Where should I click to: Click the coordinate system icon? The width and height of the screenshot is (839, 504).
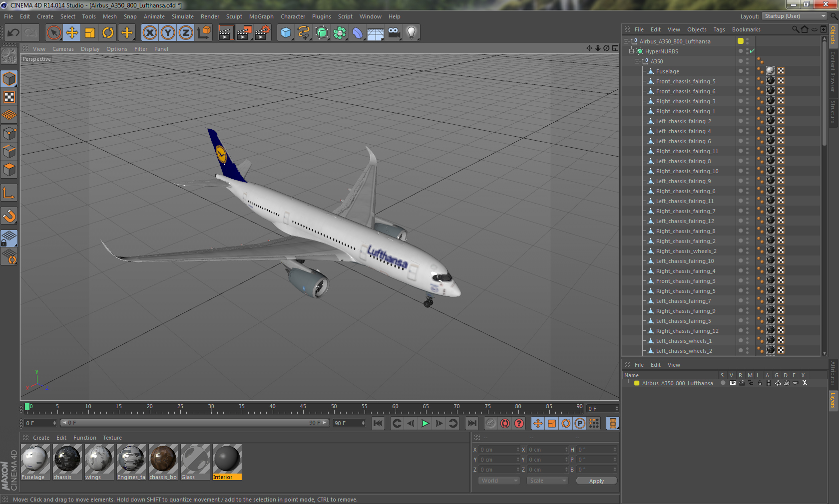point(204,33)
